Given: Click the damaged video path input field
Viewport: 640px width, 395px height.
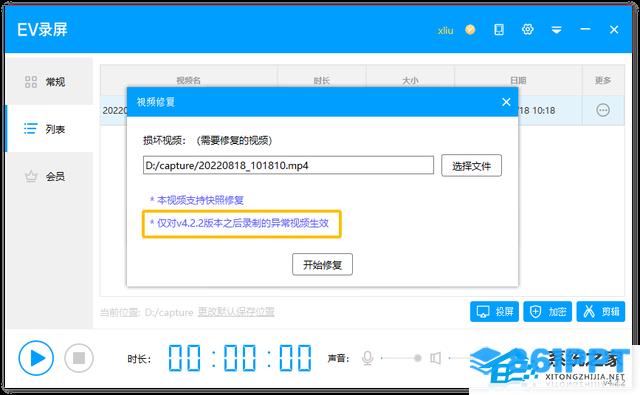Looking at the screenshot, I should (288, 165).
